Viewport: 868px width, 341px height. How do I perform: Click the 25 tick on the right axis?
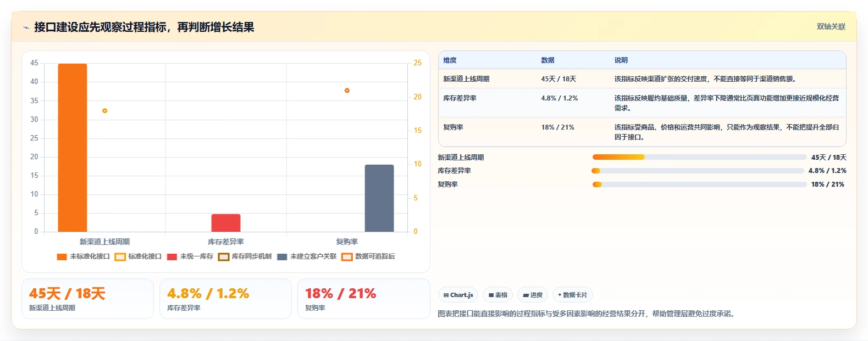(x=418, y=63)
